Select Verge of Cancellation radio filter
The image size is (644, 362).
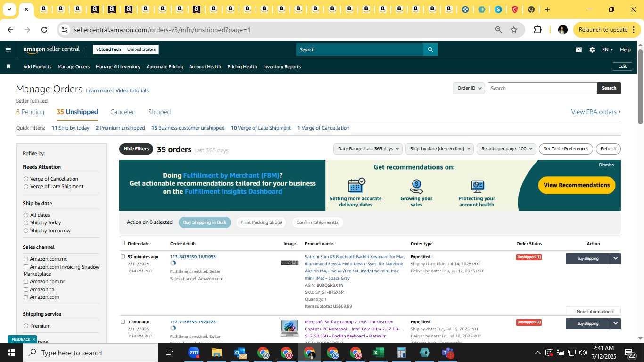point(26,179)
